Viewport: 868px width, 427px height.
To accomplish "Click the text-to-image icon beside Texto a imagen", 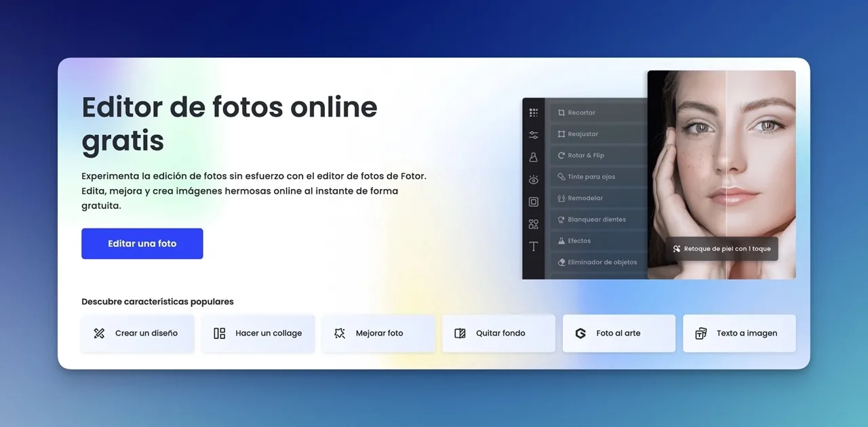I will 701,333.
